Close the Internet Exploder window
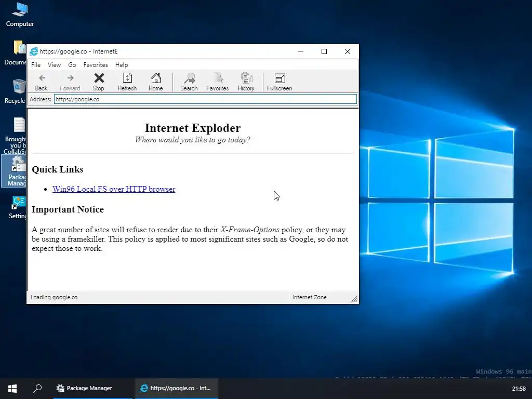The width and height of the screenshot is (532, 399). (348, 51)
